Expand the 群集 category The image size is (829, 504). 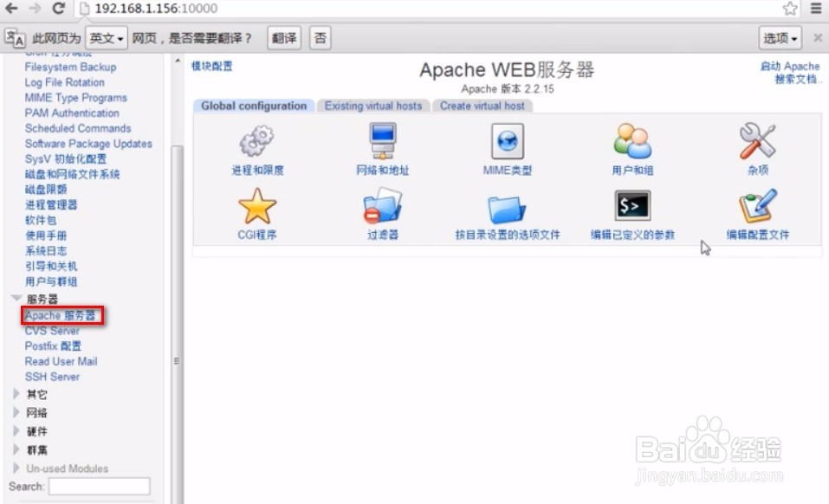pyautogui.click(x=16, y=449)
